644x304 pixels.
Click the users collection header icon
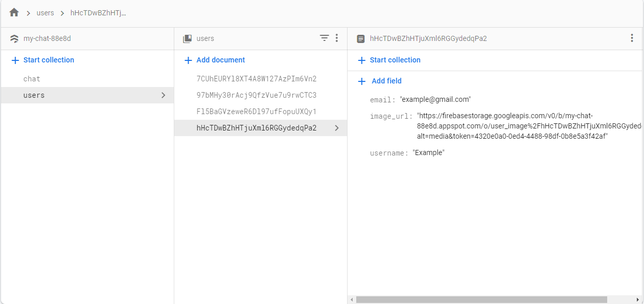click(x=188, y=38)
